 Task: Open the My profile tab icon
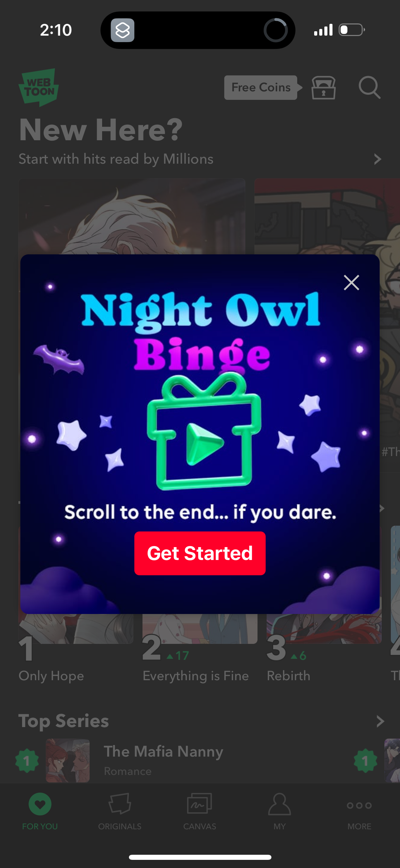pos(280,804)
